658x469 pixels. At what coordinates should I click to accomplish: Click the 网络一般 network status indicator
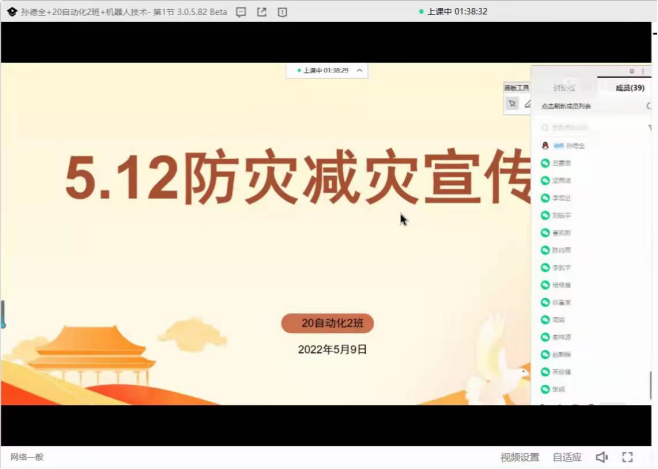pos(27,457)
